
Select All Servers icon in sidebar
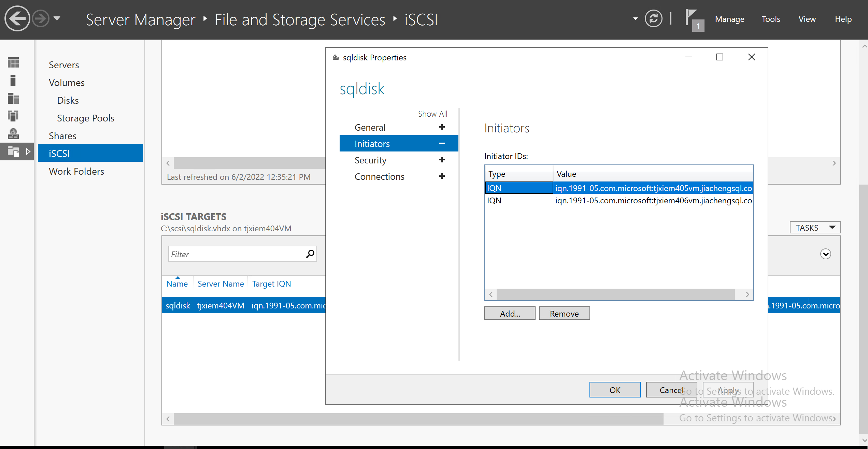click(13, 98)
